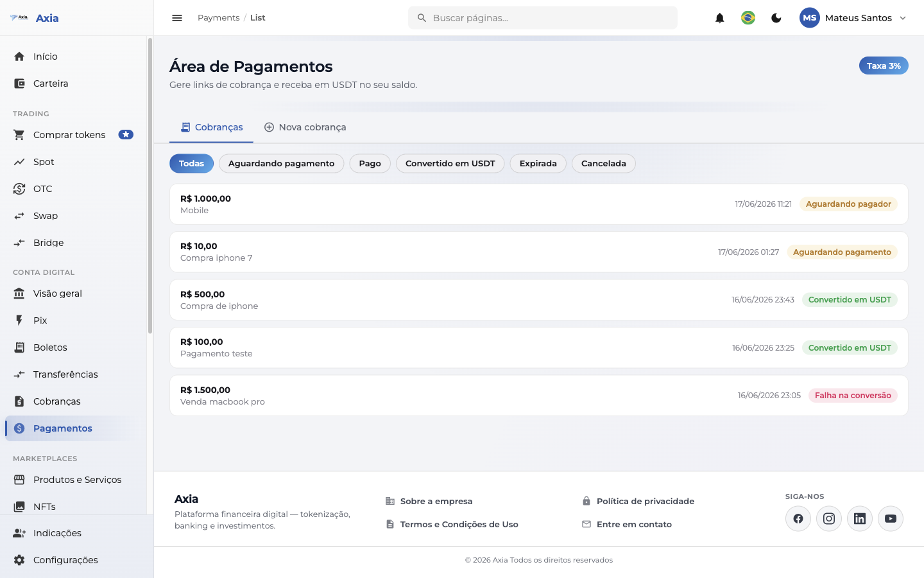Select Pagamentos in the sidebar
924x578 pixels.
73,428
